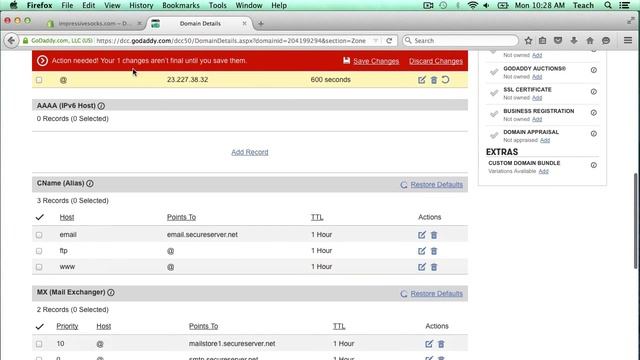Open the Edit menu
Viewport: 640px width, 360px height.
pos(88,5)
